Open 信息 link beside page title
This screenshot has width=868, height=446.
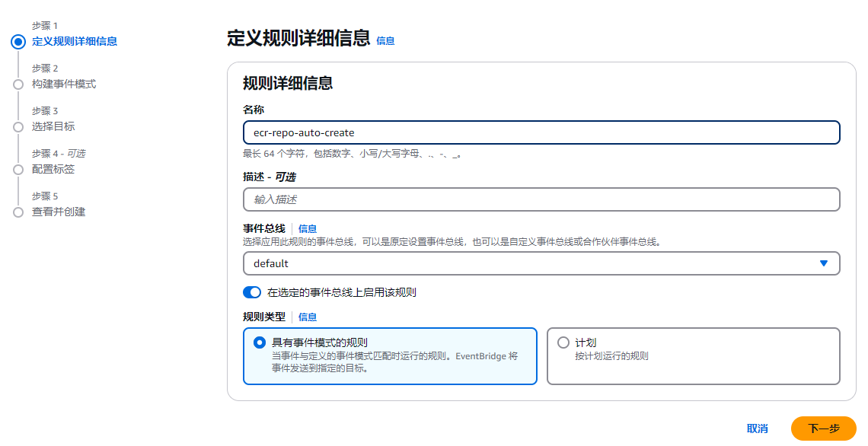[x=385, y=41]
